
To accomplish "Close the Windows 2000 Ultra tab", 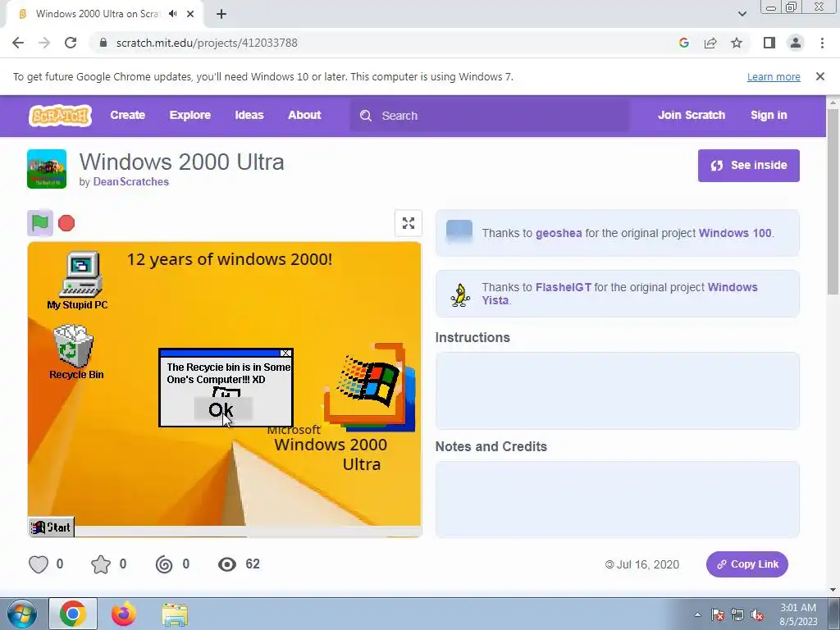I will (190, 14).
